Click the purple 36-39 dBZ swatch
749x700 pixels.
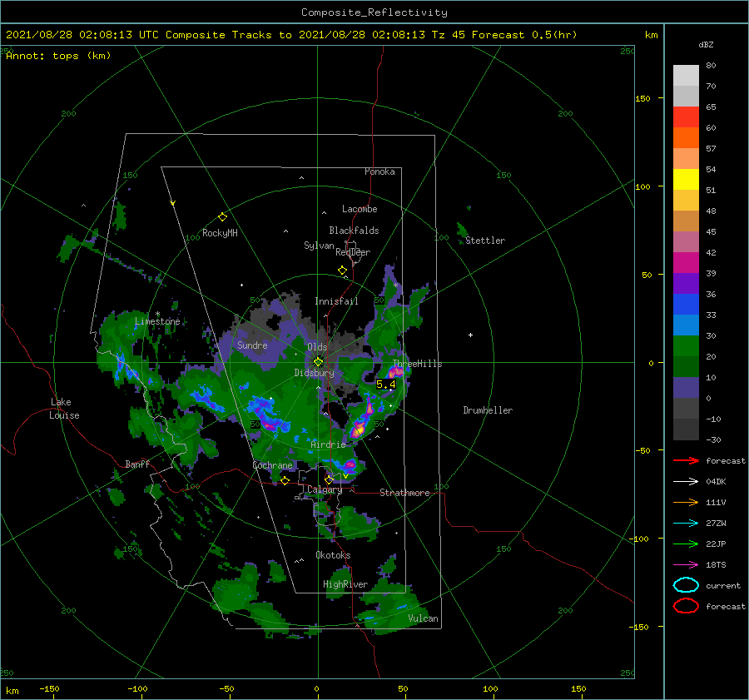tap(686, 284)
